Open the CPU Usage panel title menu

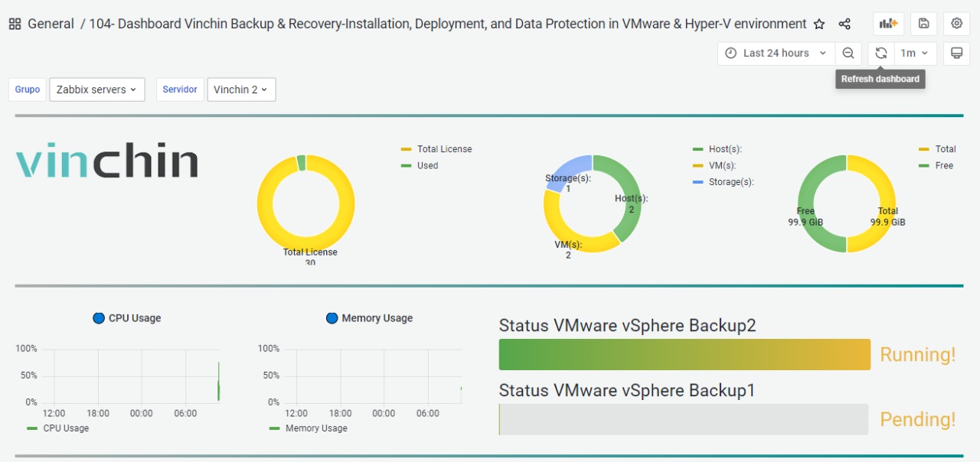pyautogui.click(x=135, y=318)
